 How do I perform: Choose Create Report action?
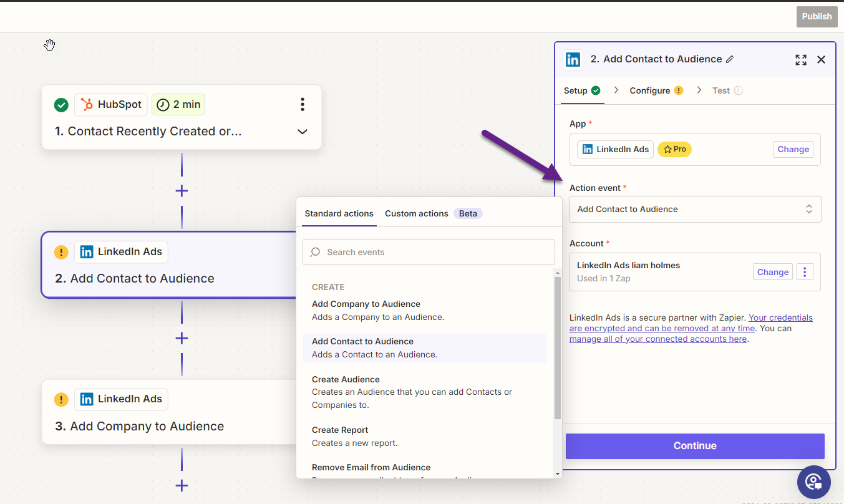tap(424, 437)
